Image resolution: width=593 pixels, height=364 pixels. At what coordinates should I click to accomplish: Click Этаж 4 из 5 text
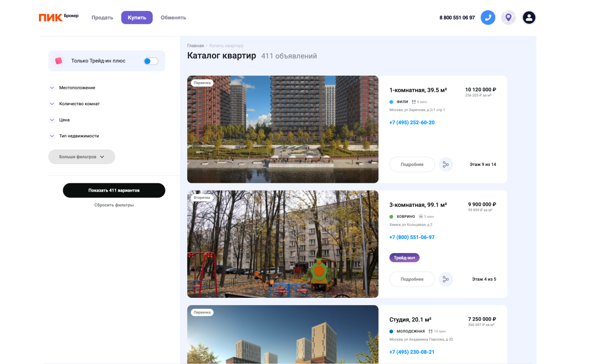coord(484,279)
